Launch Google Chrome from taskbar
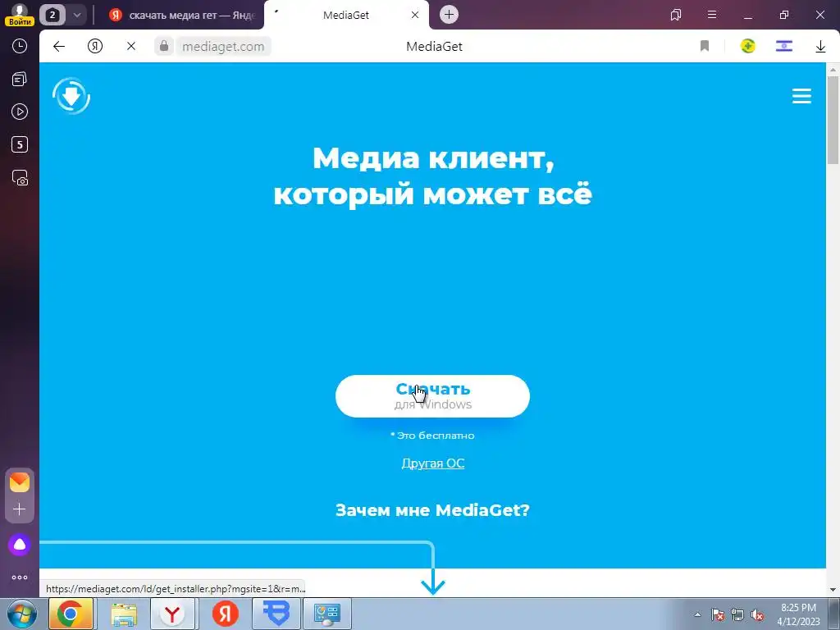The height and width of the screenshot is (630, 840). coord(71,614)
